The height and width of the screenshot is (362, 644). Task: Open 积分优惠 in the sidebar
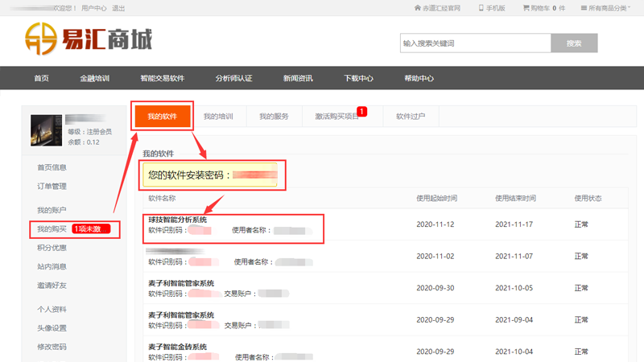click(52, 248)
